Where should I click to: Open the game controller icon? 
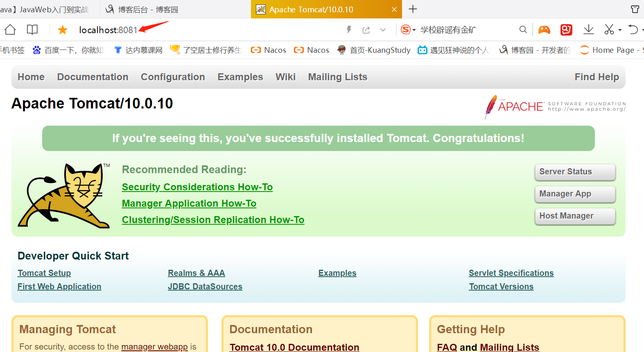544,29
